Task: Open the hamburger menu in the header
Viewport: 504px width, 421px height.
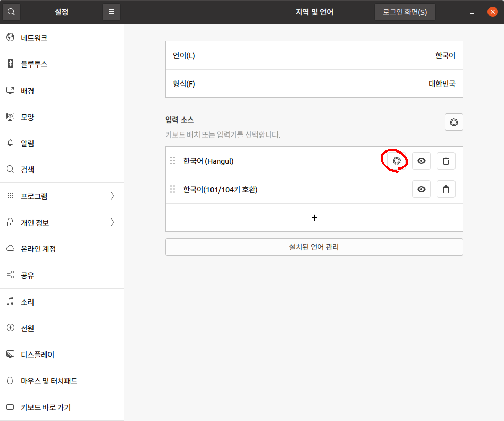Action: click(111, 12)
